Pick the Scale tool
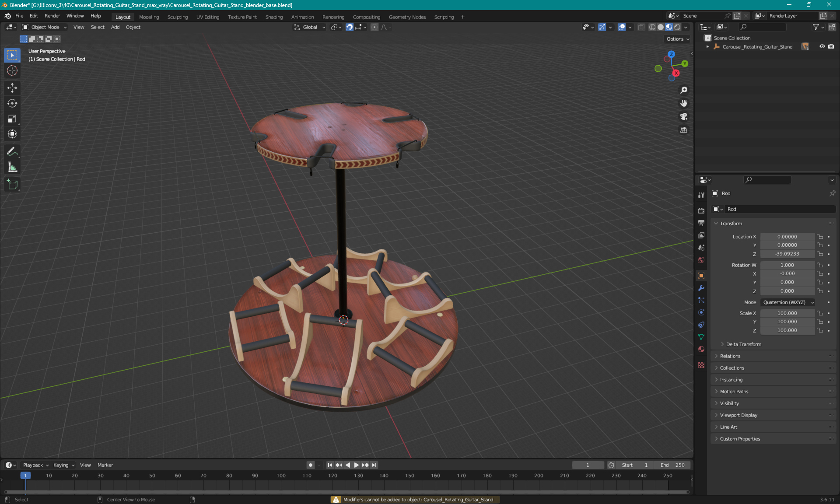840x504 pixels. click(x=12, y=119)
